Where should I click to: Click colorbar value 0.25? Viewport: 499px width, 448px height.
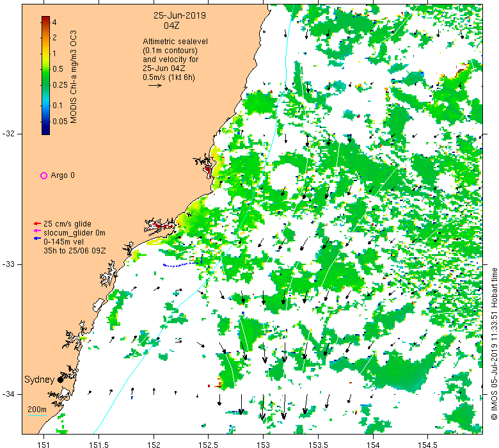[x=60, y=84]
